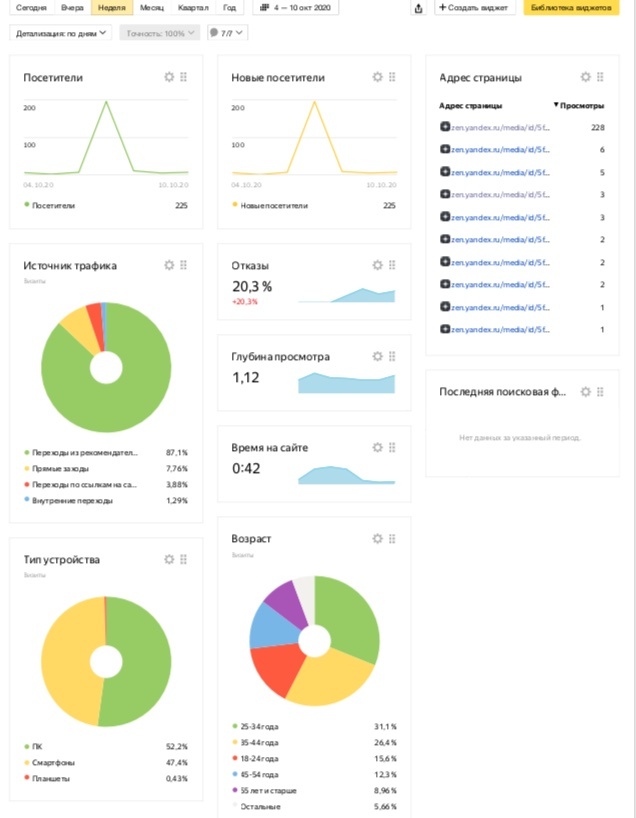Toggle Смартфоны legend item

(50, 763)
